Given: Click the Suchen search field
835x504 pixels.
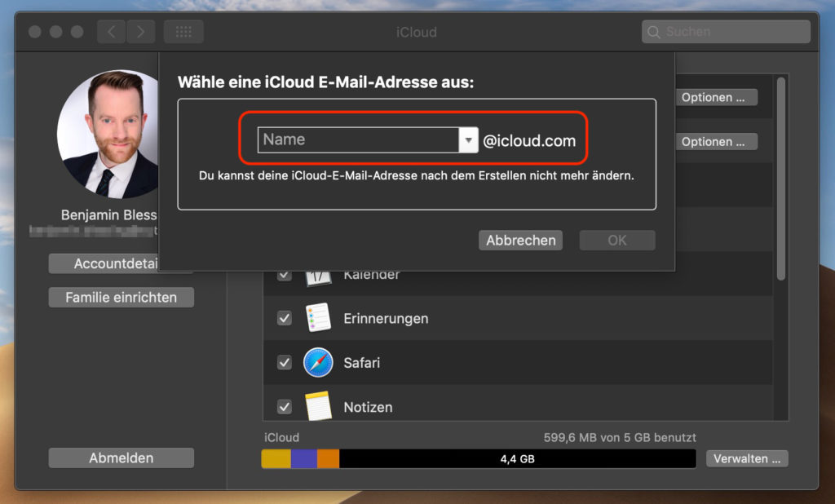Looking at the screenshot, I should (727, 32).
